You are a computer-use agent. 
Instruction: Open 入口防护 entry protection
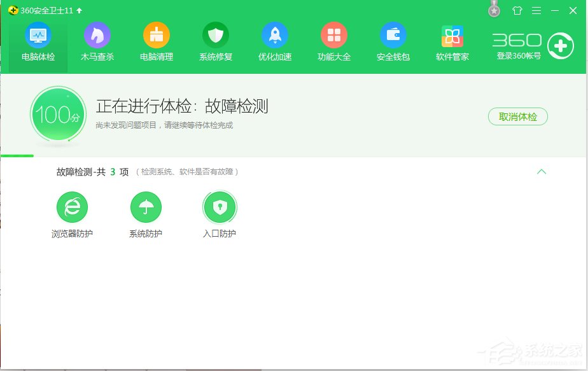220,213
